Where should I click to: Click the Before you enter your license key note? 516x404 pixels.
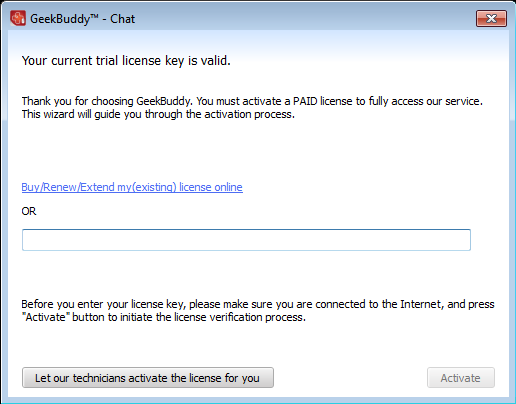(x=258, y=310)
